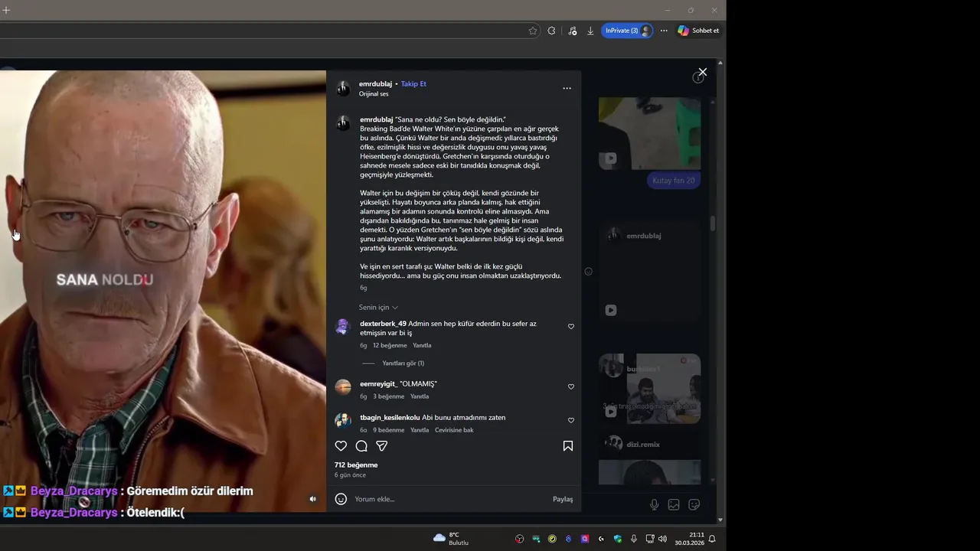The image size is (980, 551).
Task: Open the dizi.remix shared reel in chat
Action: [x=649, y=459]
